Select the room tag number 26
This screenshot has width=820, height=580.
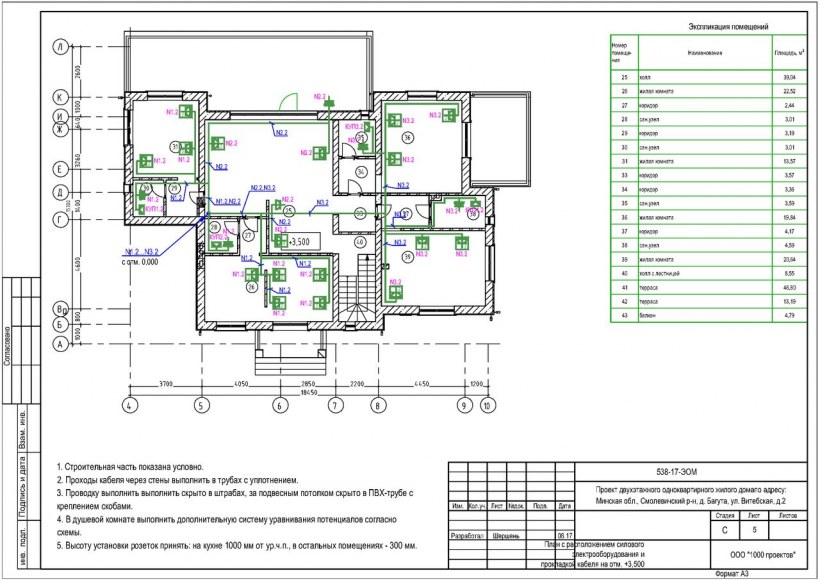[252, 286]
